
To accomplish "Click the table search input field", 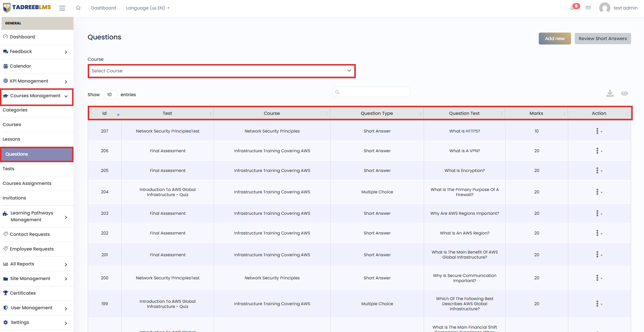I will (371, 92).
